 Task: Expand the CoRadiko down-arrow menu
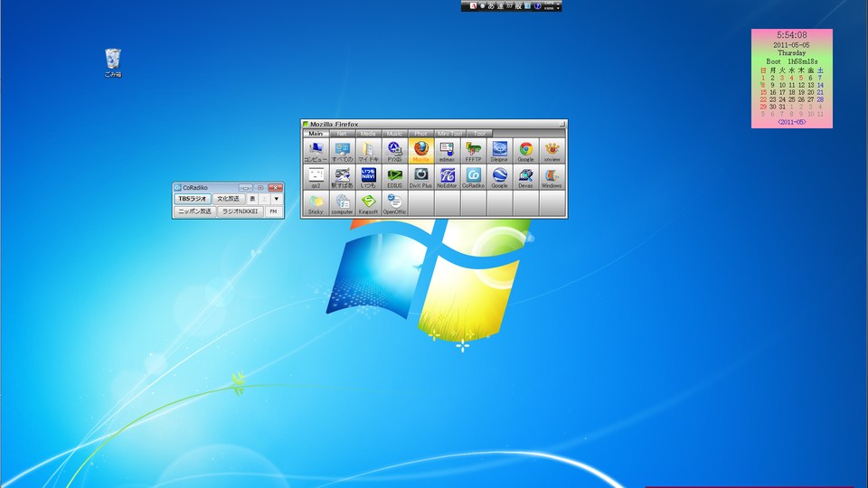point(277,199)
